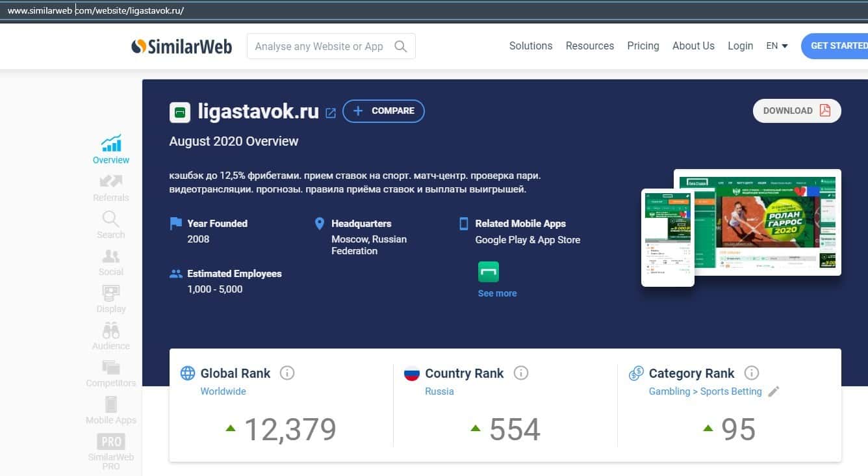The image size is (868, 476).
Task: Go to the Pricing page
Action: click(x=643, y=46)
